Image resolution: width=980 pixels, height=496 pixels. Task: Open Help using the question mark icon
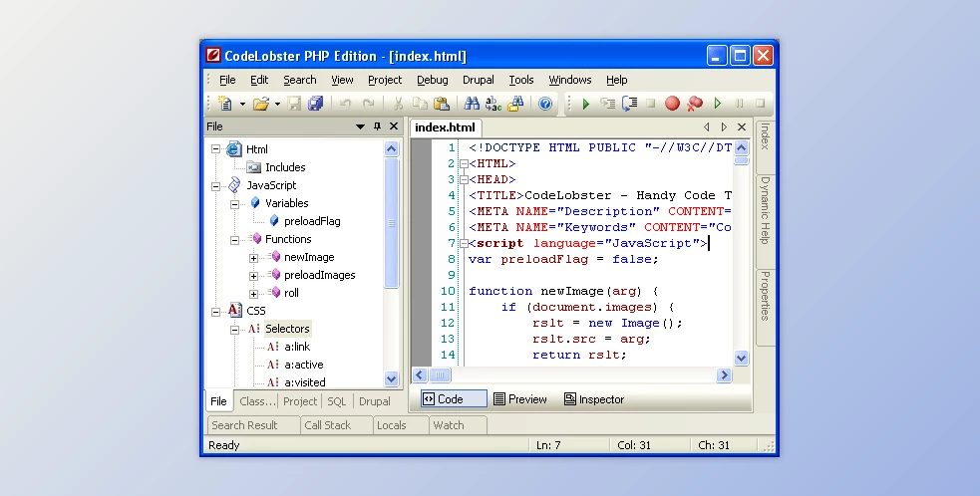tap(545, 104)
